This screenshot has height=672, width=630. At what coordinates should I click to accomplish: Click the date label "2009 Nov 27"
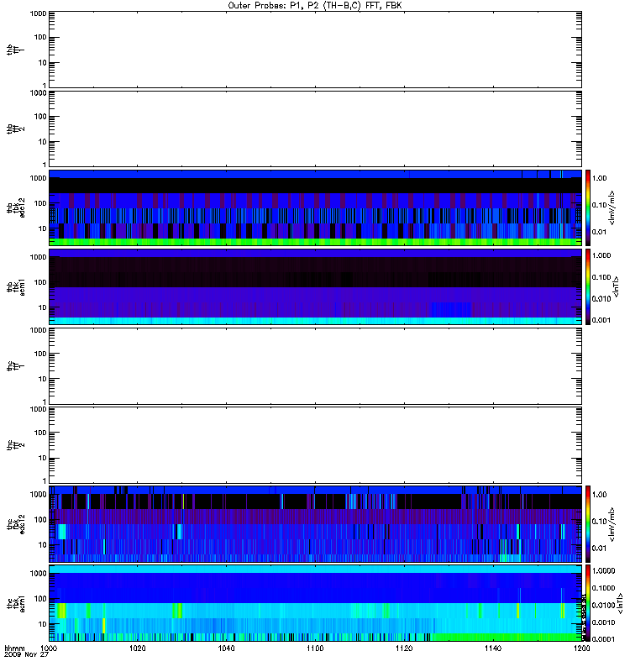coord(26,654)
